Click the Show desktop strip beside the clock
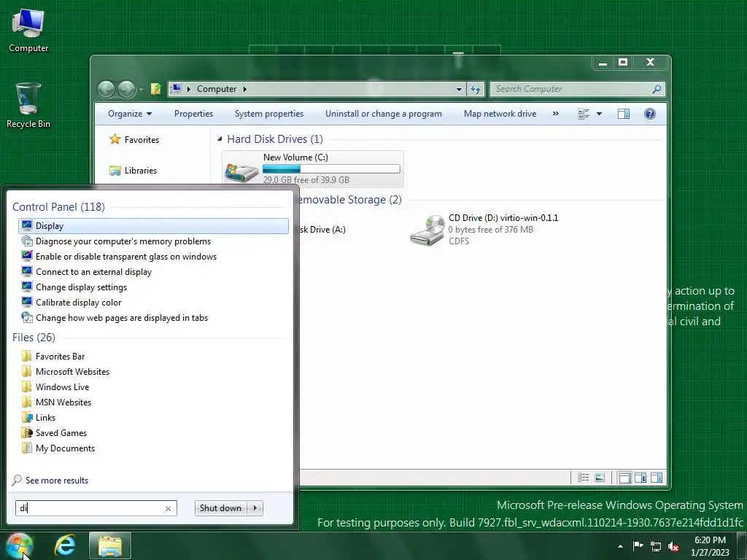747x560 pixels. pos(742,545)
